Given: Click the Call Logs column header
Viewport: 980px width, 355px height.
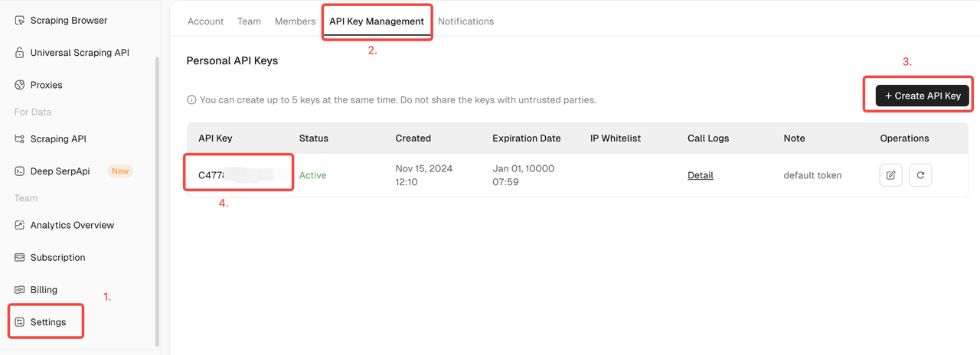Looking at the screenshot, I should [x=708, y=138].
